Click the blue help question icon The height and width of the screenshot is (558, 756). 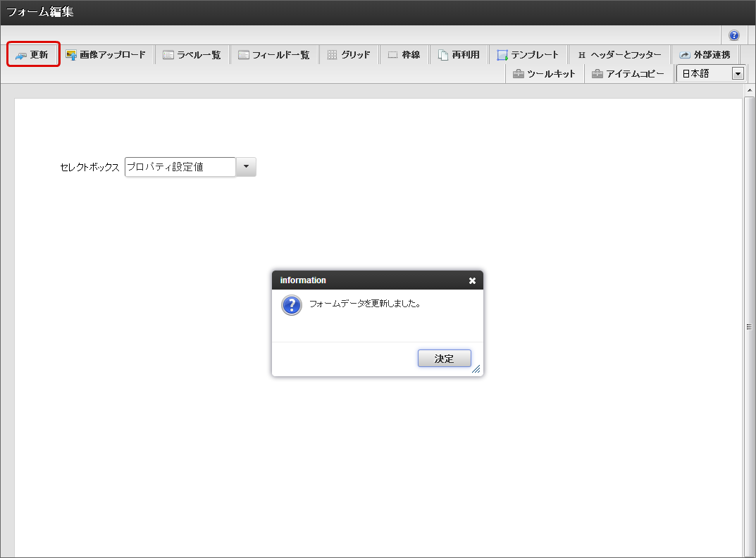coord(734,35)
